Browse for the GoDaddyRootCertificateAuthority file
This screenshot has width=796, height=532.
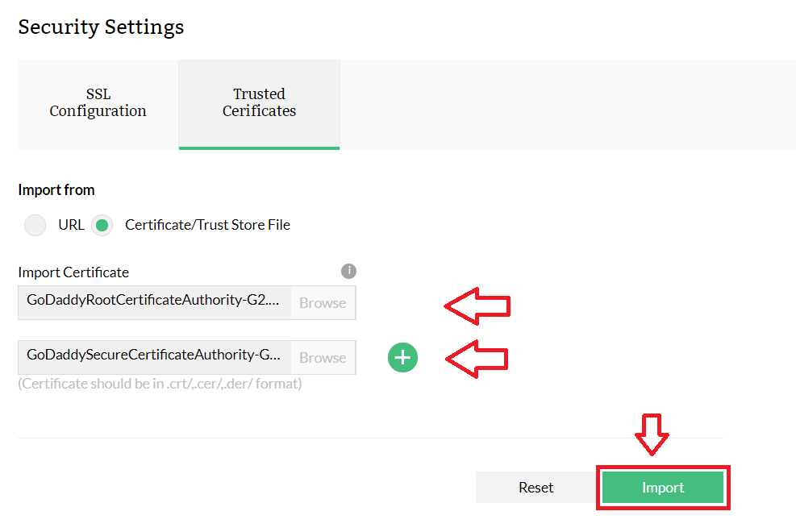pyautogui.click(x=323, y=303)
